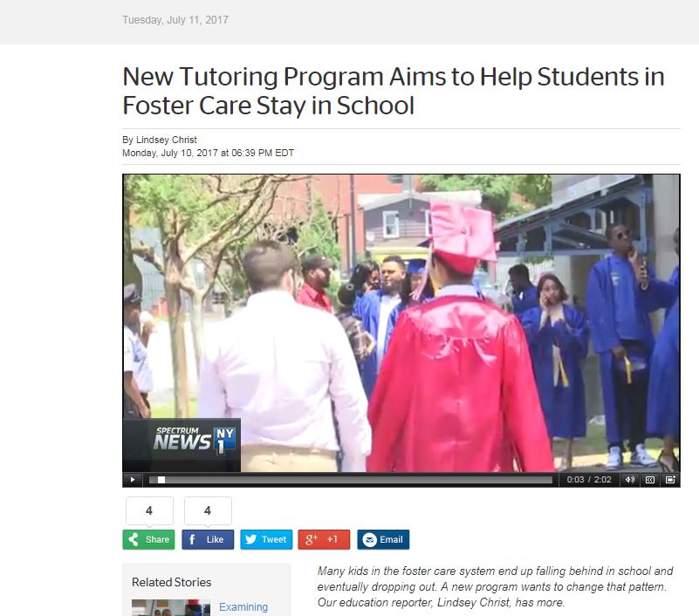The image size is (699, 616).
Task: Tweet this article
Action: 266,539
